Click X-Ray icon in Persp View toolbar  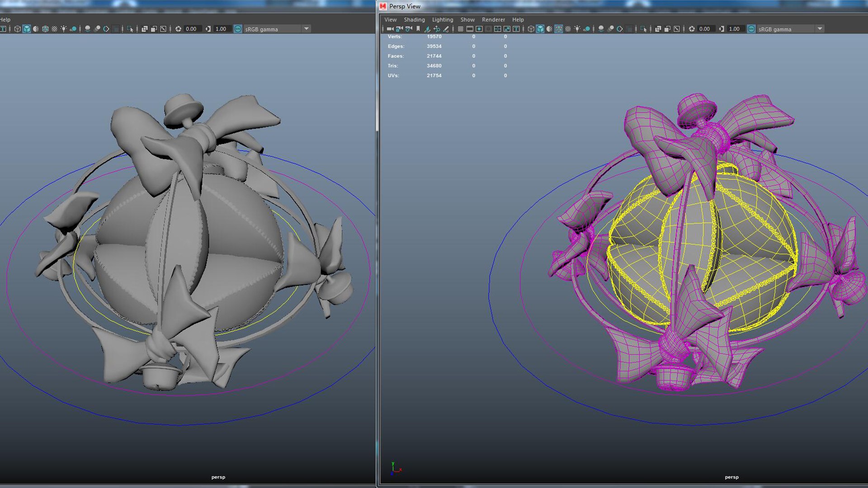[x=658, y=29]
